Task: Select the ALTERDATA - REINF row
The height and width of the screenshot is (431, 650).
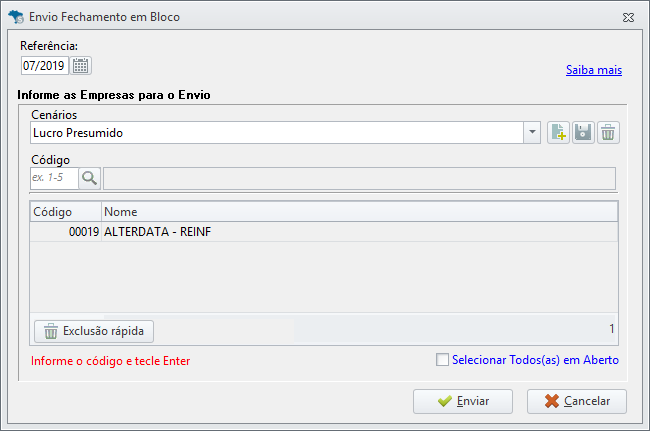Action: click(324, 232)
